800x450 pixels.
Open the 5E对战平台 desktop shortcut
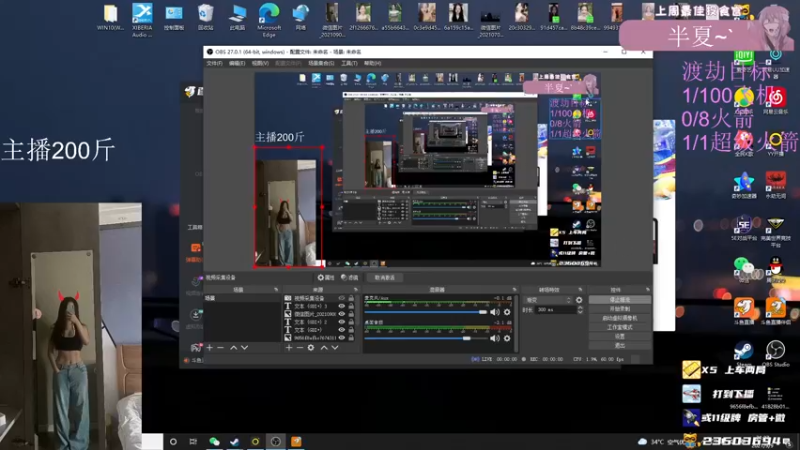743,228
